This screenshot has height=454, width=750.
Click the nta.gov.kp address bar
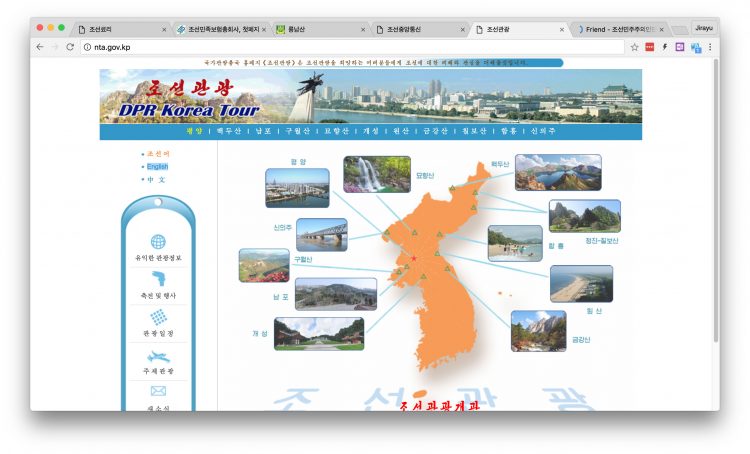(353, 47)
